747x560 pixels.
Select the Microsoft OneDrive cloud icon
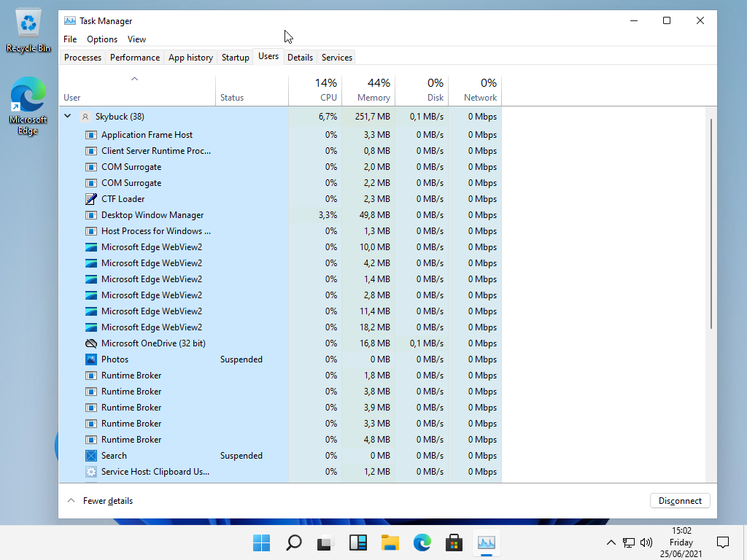91,343
